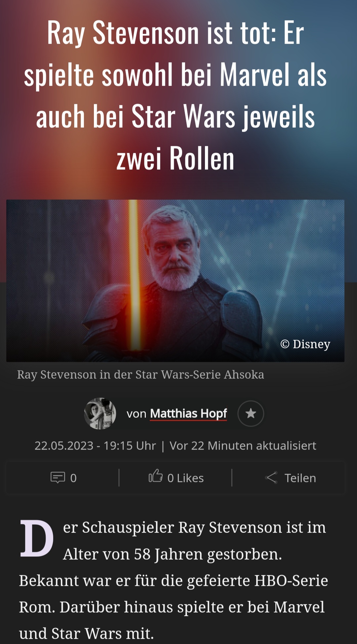Click the "0 Likes" label

(185, 478)
